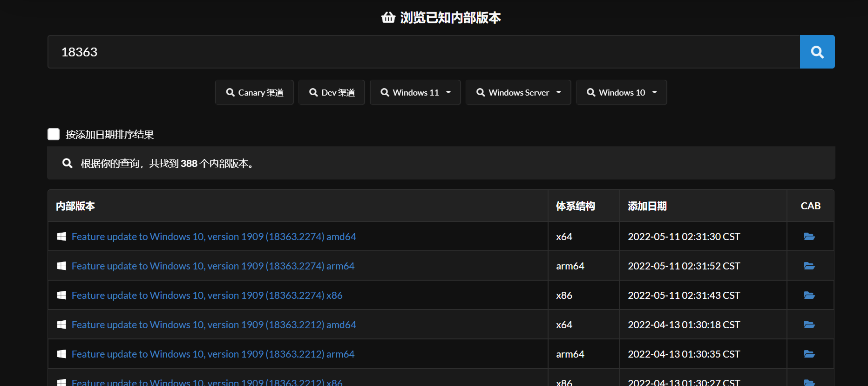Click Windows logo beside 18363.2212 amd64
Screen dimensions: 868x386
coord(61,325)
